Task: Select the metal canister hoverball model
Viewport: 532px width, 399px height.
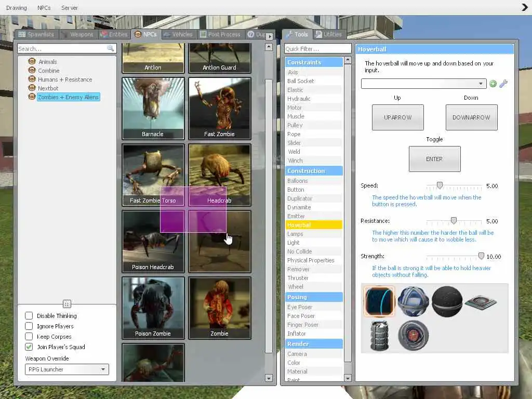Action: pos(379,335)
